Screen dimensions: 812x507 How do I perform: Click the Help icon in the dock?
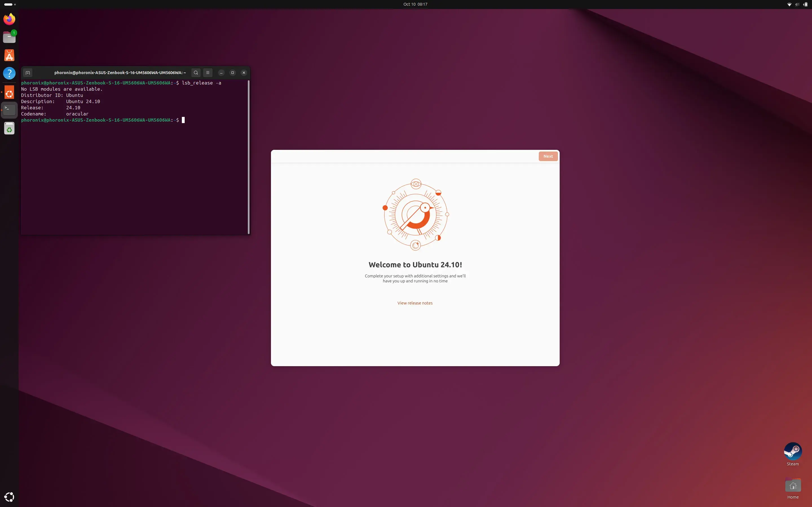click(9, 73)
